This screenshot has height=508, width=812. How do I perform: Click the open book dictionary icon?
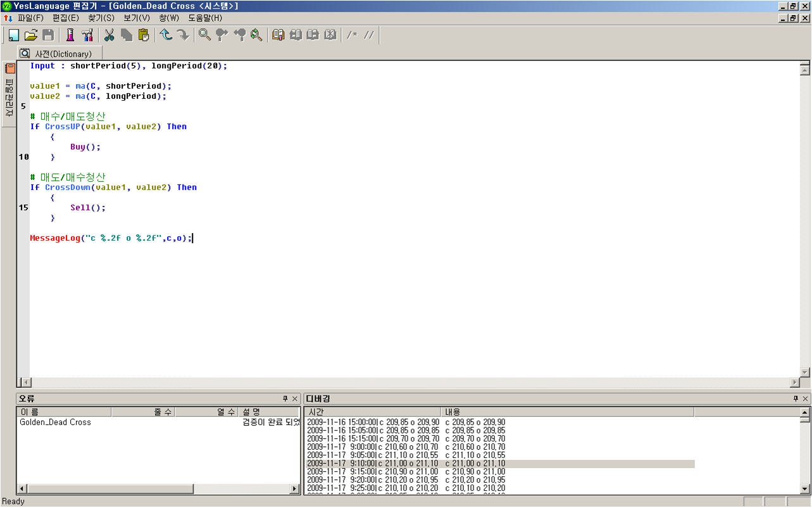[278, 35]
